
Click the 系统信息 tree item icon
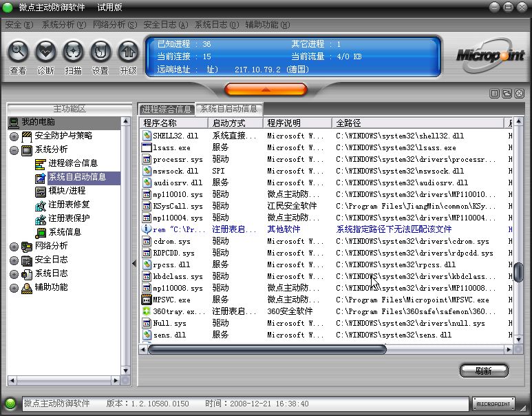(40, 233)
